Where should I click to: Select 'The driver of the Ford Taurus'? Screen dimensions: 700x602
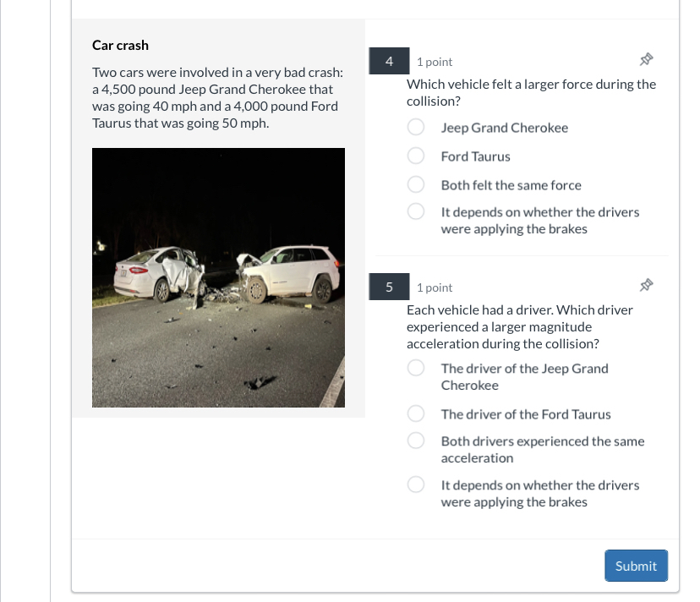416,413
